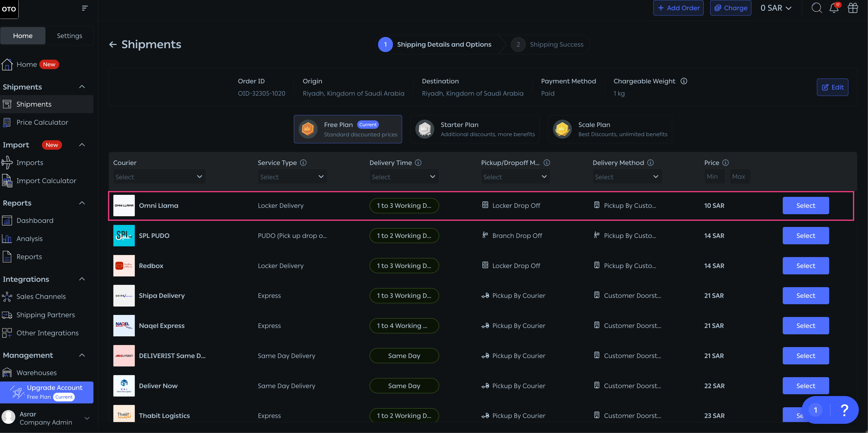Click the gift box icon
The image size is (868, 433).
coord(853,8)
